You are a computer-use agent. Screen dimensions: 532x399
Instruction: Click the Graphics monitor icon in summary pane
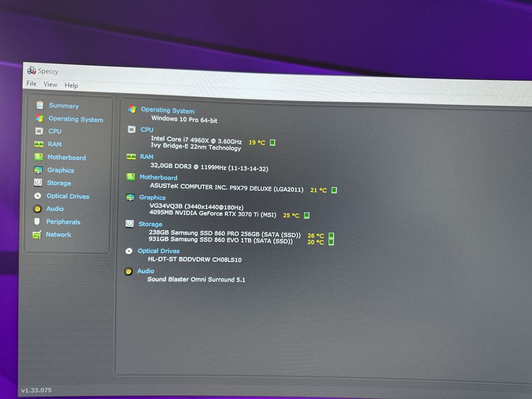click(130, 197)
